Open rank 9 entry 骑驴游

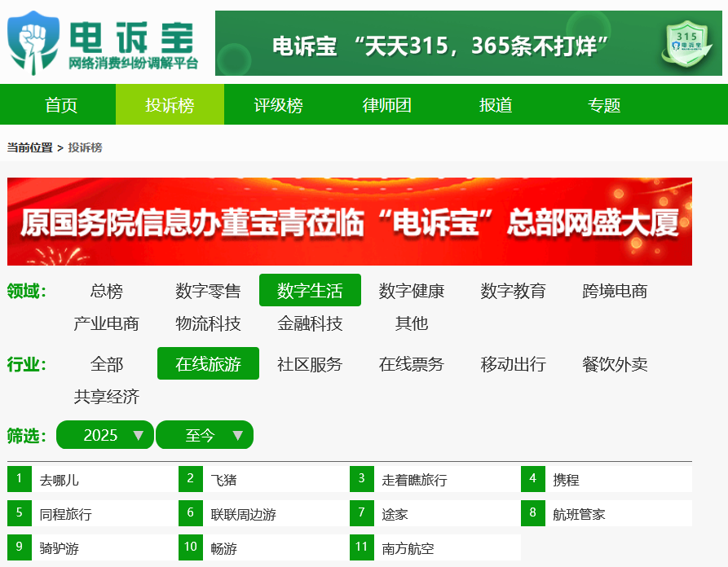coord(93,548)
